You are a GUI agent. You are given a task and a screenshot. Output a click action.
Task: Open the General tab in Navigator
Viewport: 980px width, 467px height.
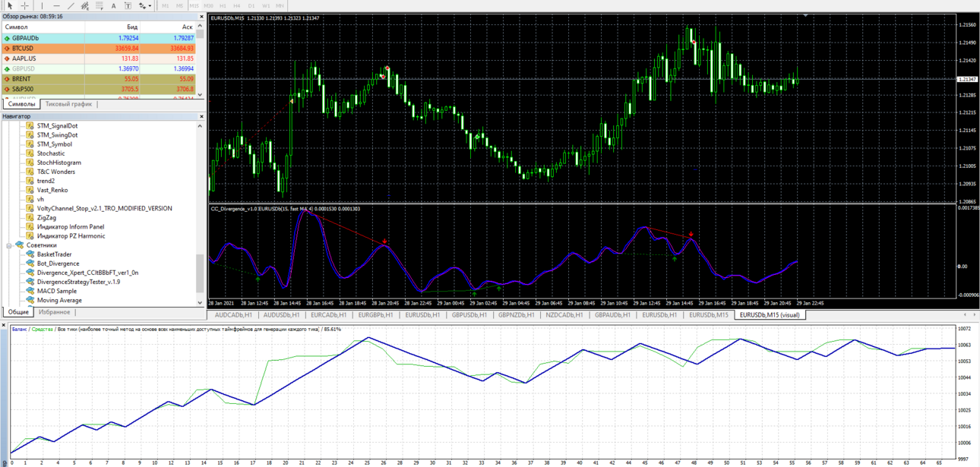[x=18, y=312]
